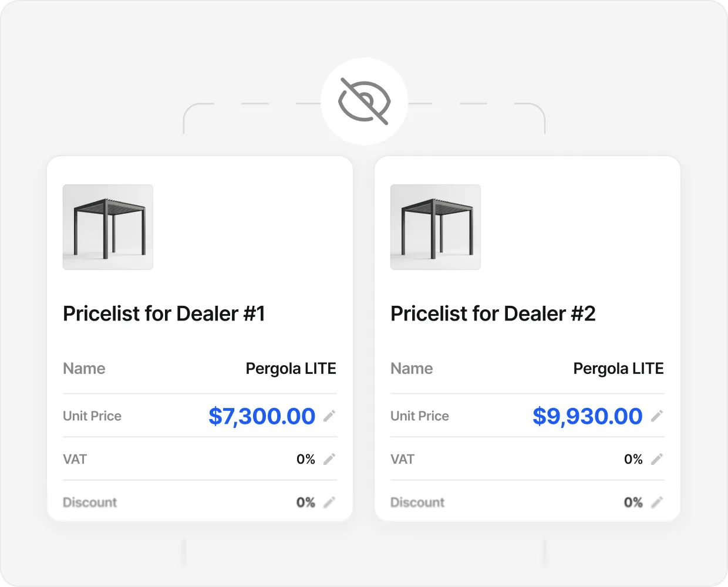Edit VAT pencil in Dealer #2 pricelist
Viewport: 728px width, 587px height.
[x=657, y=459]
